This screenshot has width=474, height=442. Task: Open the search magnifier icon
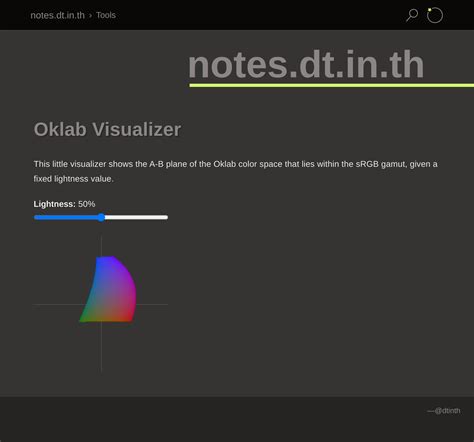pyautogui.click(x=412, y=15)
